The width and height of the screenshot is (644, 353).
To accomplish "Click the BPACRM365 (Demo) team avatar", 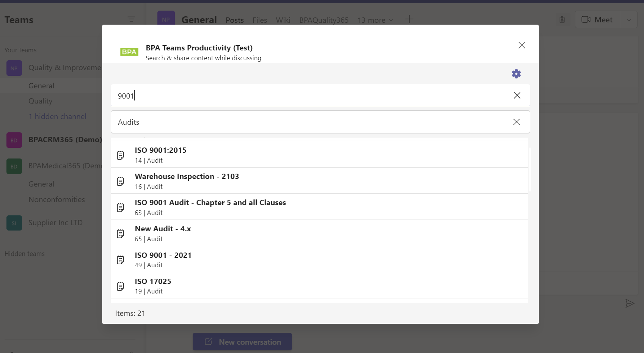I will [14, 140].
